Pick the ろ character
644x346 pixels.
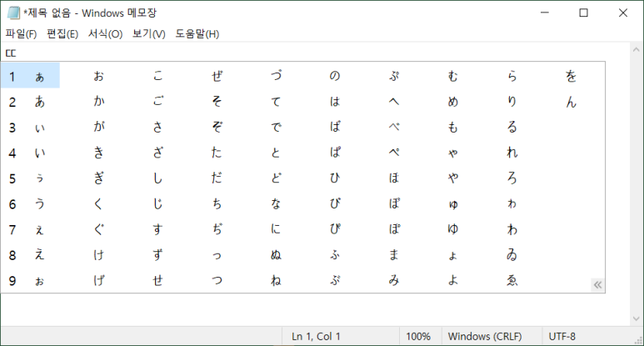[512, 178]
